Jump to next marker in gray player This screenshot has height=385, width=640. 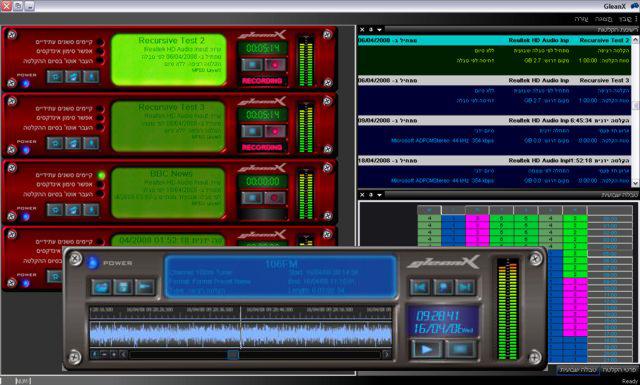(x=465, y=287)
